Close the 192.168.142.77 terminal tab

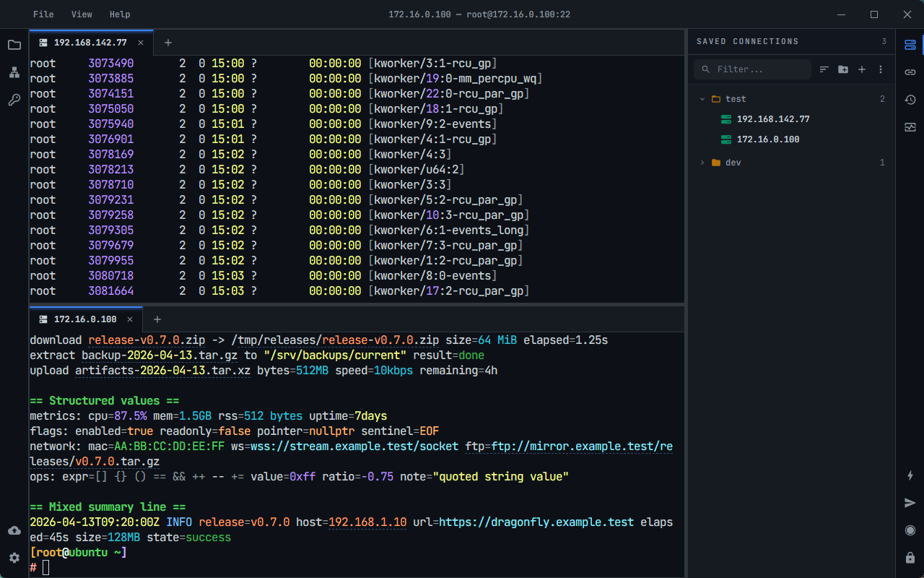click(x=141, y=43)
